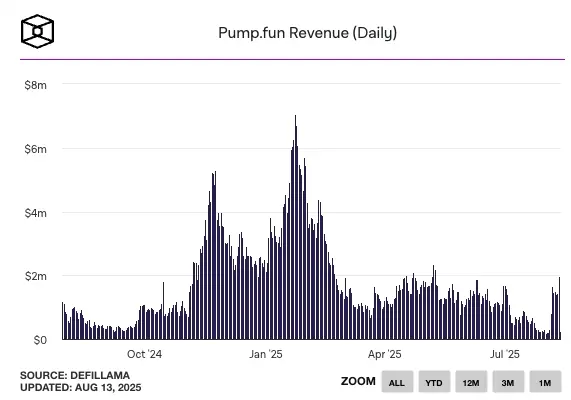Click the $2m axis label
This screenshot has height=400, width=571.
point(35,276)
